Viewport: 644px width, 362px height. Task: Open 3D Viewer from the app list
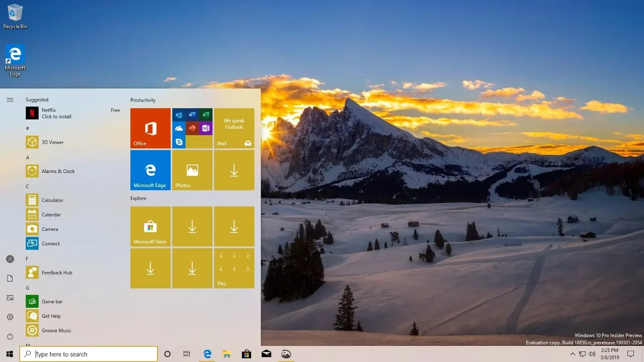pyautogui.click(x=73, y=142)
